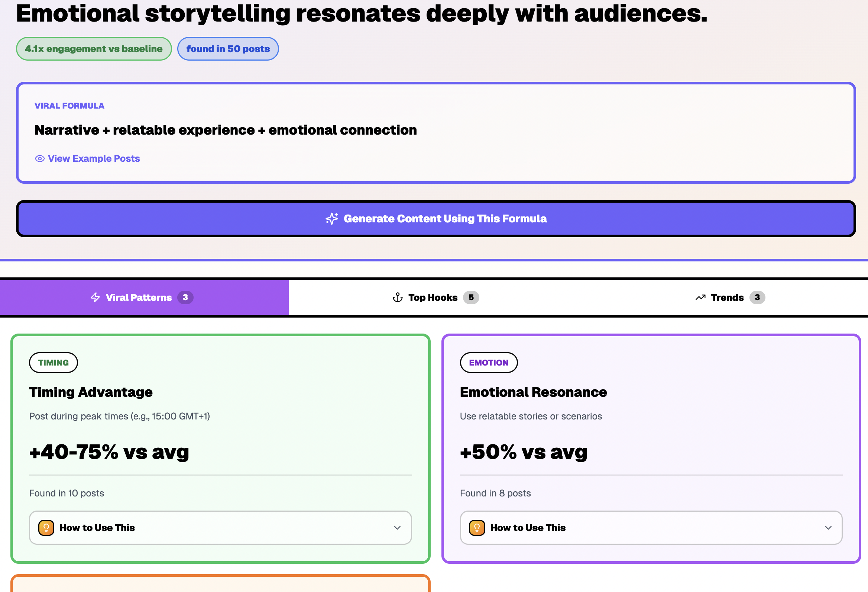Open the Trends tab
868x592 pixels.
[x=727, y=297]
